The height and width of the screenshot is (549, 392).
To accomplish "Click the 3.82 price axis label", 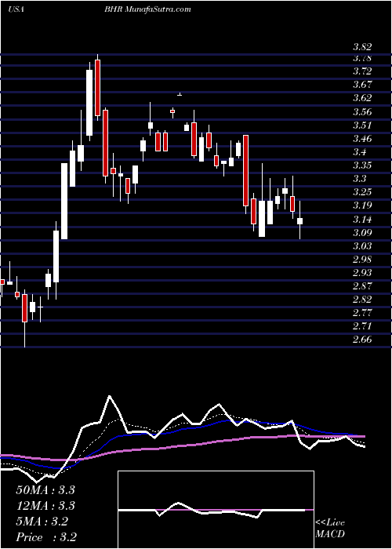I will (362, 47).
